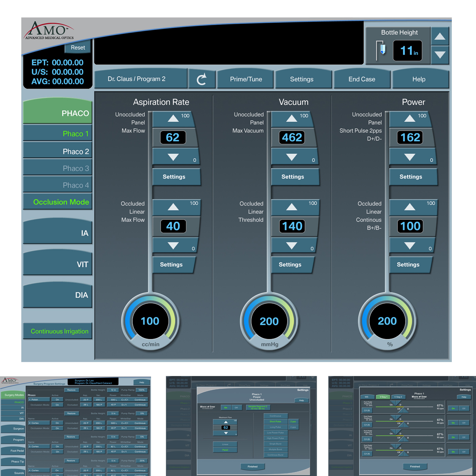Decrease occluded Power with down arrow
Screen dimensions: 476x476
pos(410,245)
